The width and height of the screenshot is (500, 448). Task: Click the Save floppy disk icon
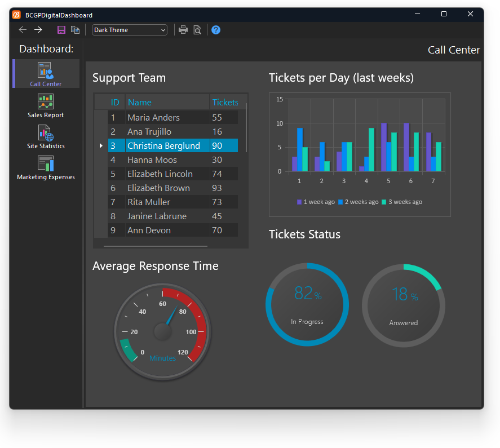pos(61,30)
